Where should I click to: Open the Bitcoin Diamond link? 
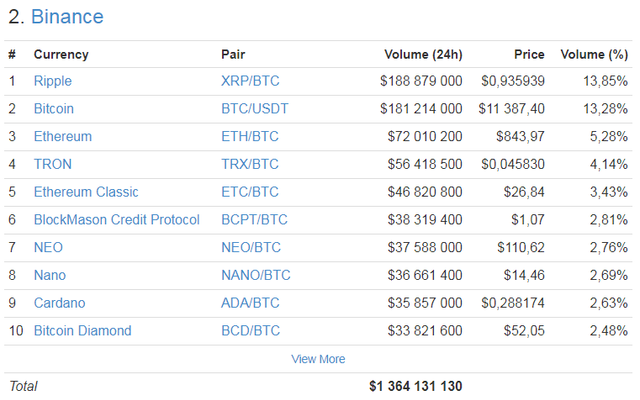tap(82, 331)
